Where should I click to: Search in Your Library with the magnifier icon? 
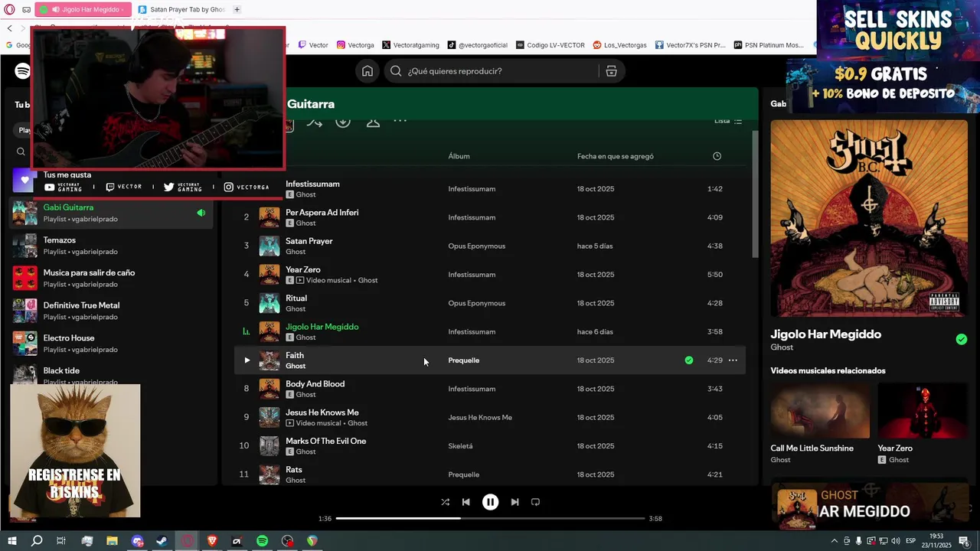point(21,152)
